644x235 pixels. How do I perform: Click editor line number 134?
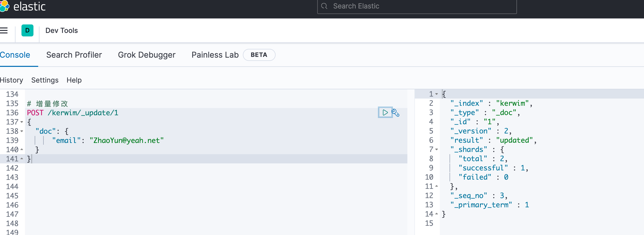[x=12, y=94]
